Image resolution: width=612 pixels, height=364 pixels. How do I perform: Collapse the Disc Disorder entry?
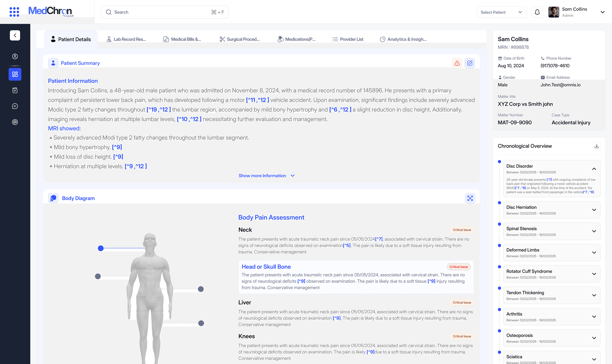[x=594, y=169]
